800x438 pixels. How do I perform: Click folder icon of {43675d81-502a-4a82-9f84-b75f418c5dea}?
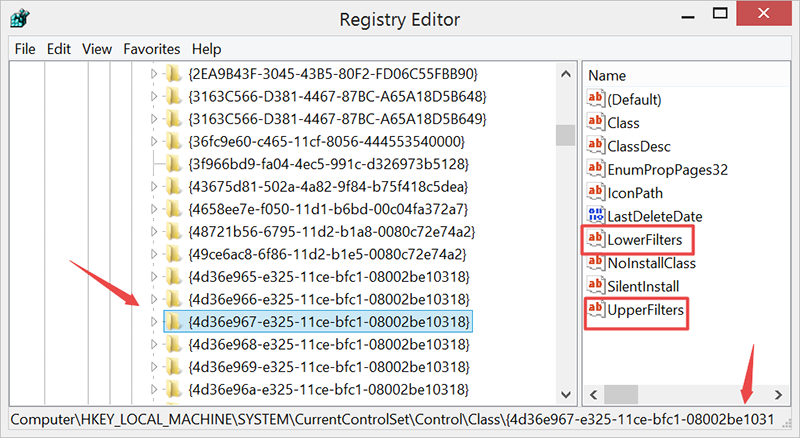pos(173,187)
